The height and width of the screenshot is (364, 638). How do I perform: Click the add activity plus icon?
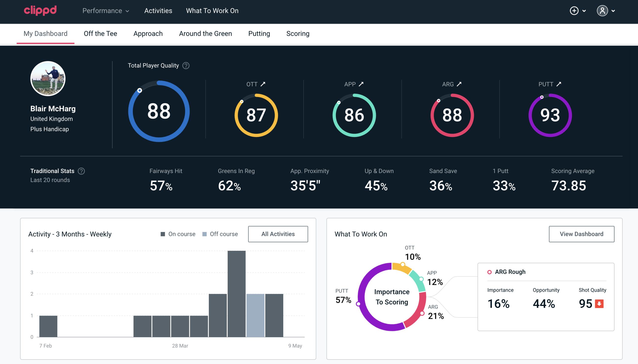tap(574, 11)
